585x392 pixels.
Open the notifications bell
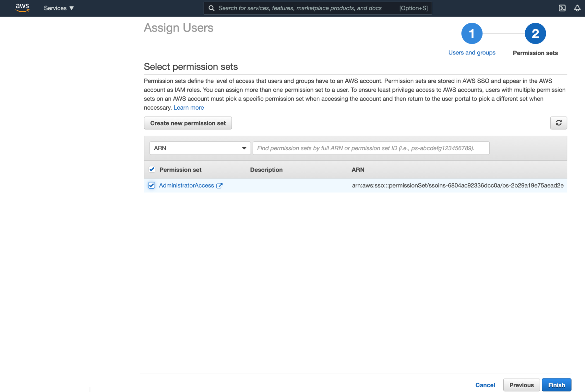577,8
